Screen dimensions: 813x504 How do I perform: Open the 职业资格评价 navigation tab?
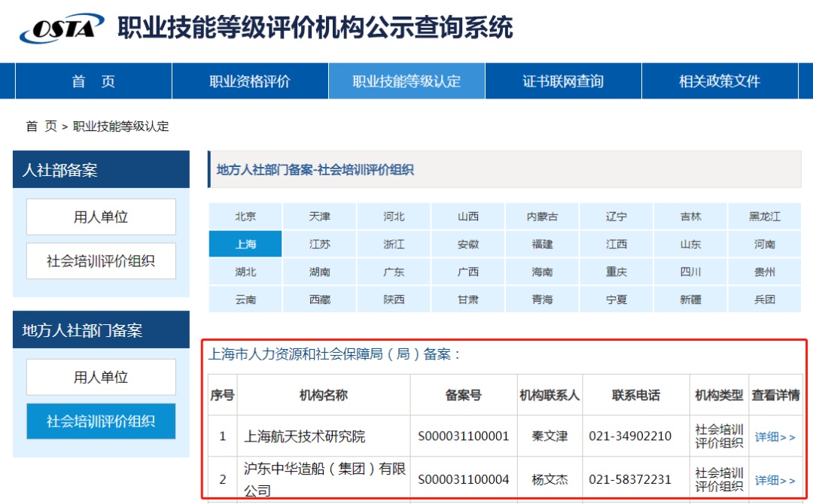(249, 81)
